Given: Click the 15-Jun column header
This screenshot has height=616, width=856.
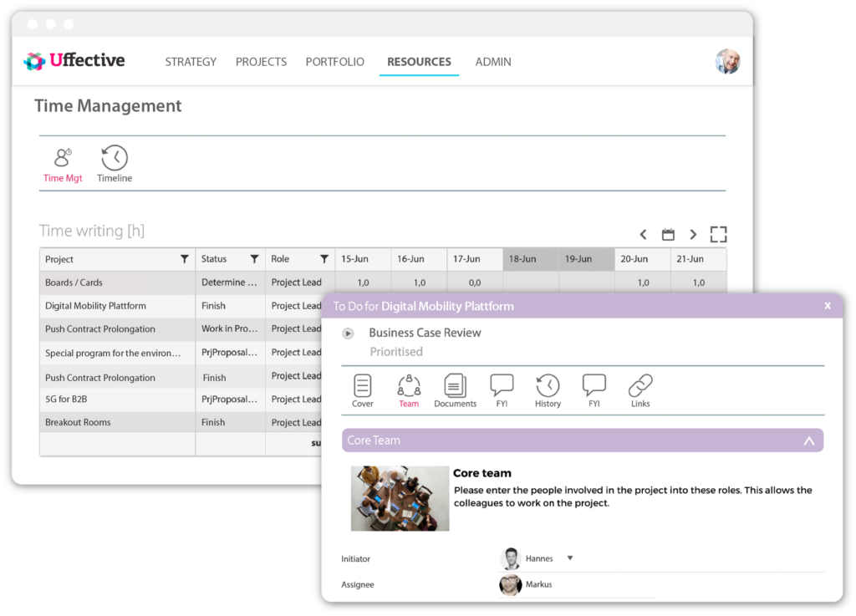Looking at the screenshot, I should coord(363,259).
